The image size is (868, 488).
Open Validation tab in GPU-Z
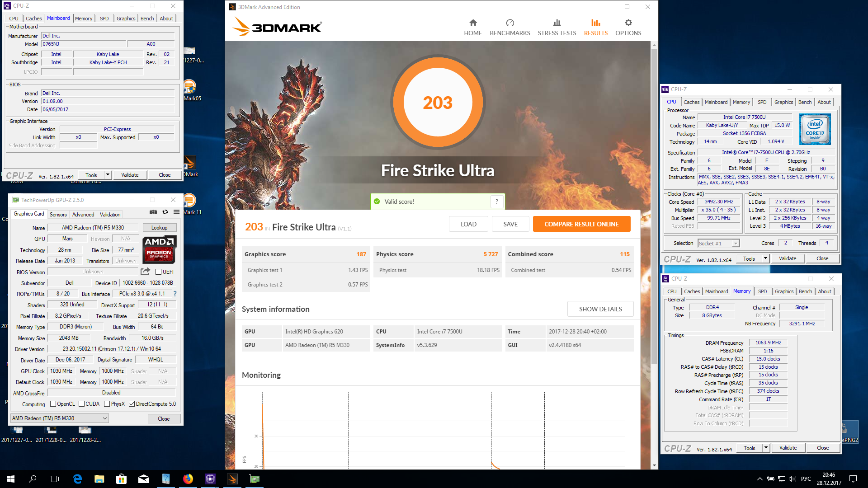coord(110,215)
